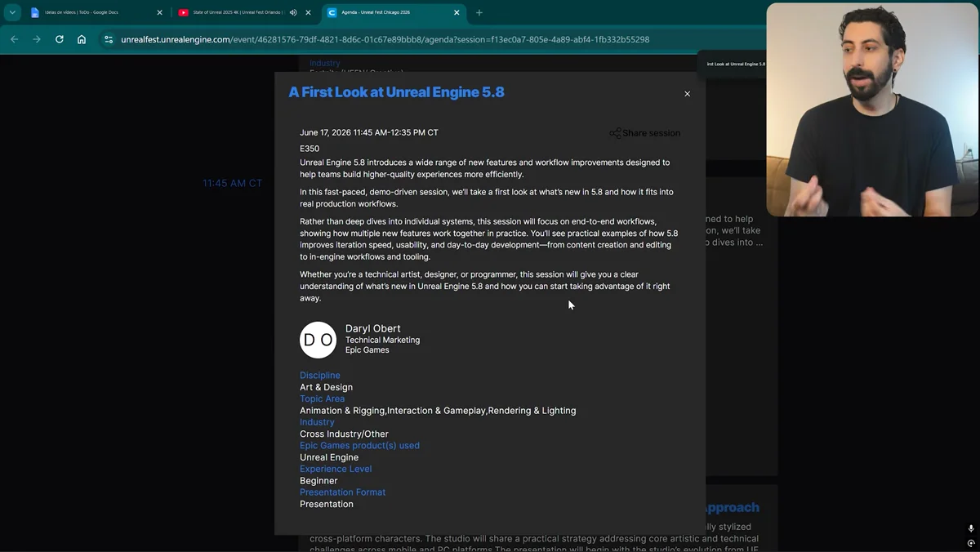Close the Agenda Unreal Fest tab
Image resolution: width=980 pixels, height=552 pixels.
tap(457, 12)
